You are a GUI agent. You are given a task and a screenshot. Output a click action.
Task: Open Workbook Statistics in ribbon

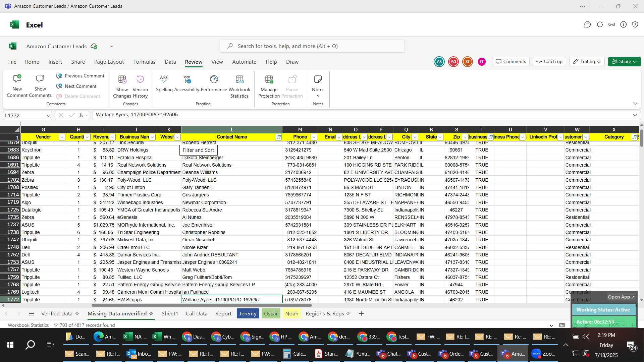(x=239, y=86)
